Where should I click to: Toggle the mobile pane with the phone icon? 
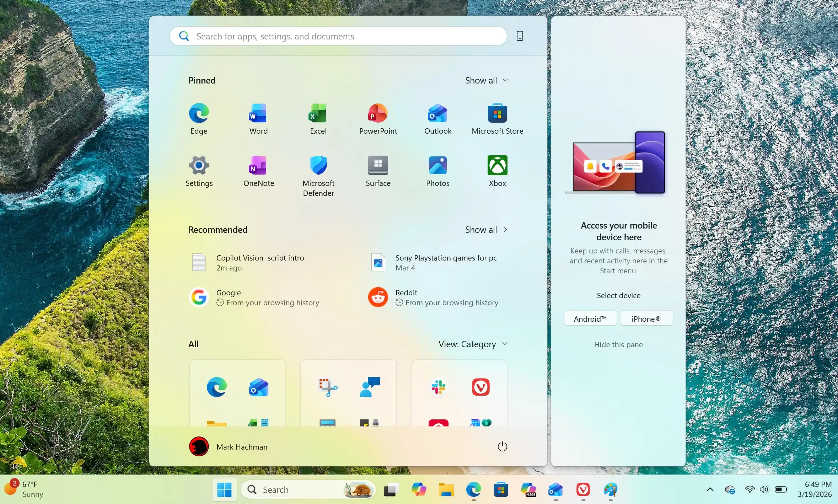(520, 36)
